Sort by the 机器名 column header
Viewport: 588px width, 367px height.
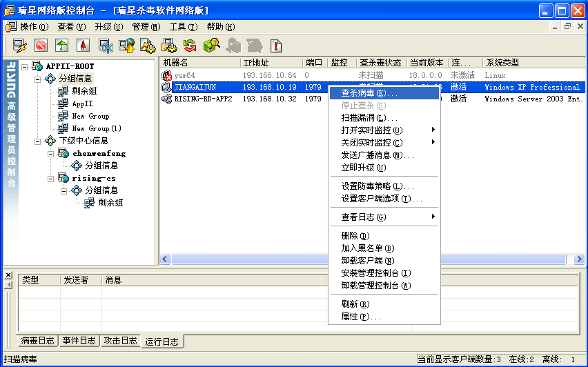tap(200, 62)
